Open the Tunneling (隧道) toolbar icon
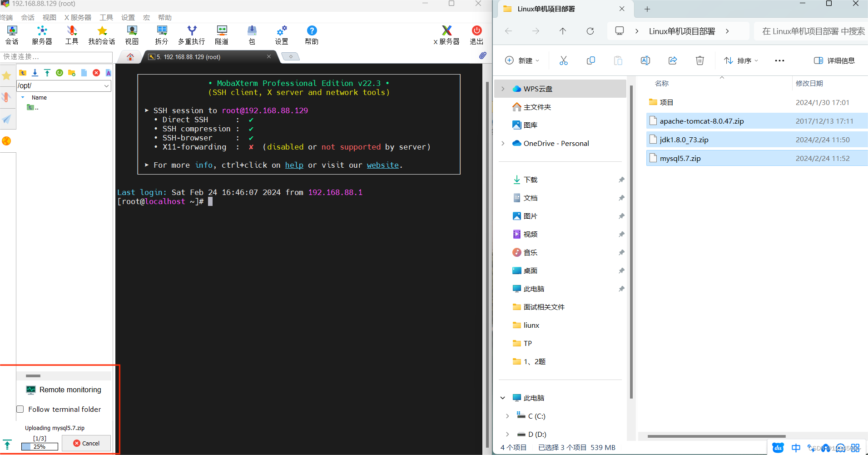Viewport: 868px width, 455px height. pos(222,35)
